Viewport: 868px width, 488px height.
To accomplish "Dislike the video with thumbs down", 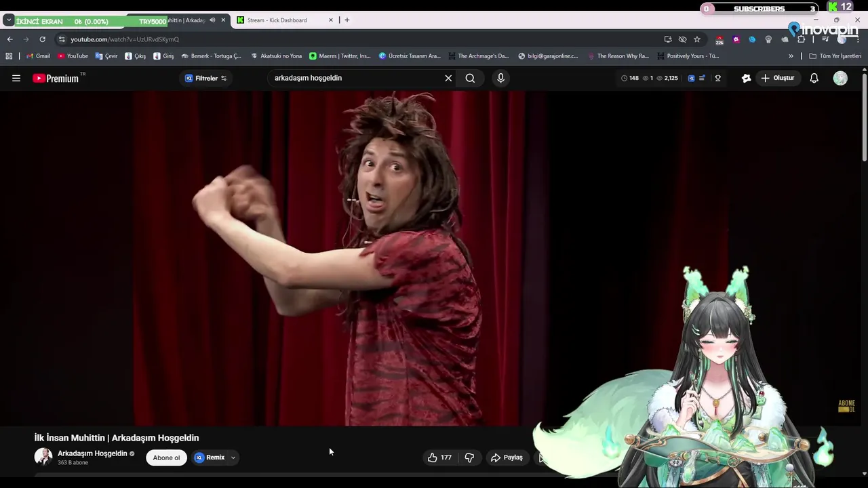I will 469,457.
